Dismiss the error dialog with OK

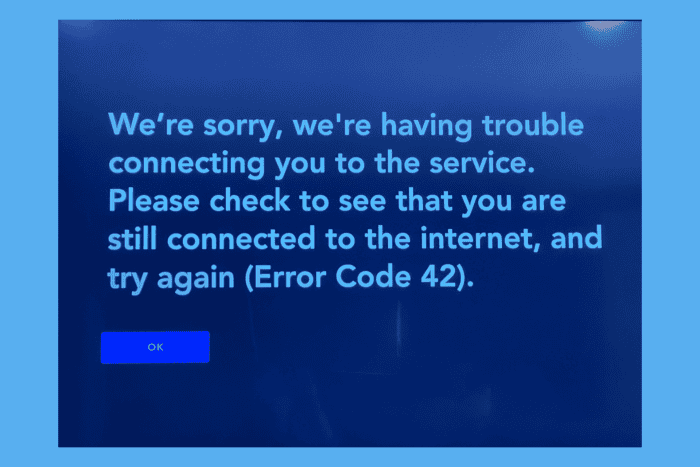point(155,347)
